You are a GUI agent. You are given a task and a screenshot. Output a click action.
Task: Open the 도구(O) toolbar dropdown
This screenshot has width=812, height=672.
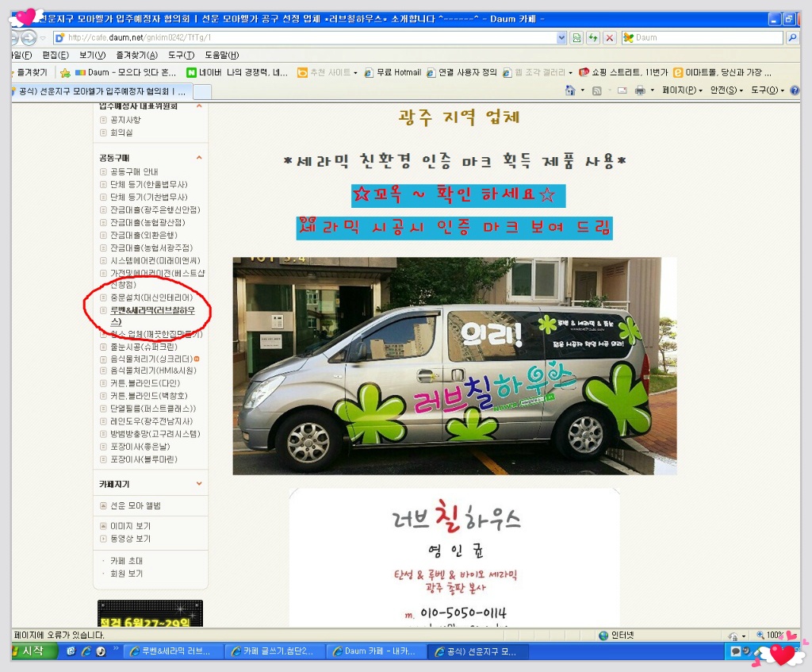click(x=768, y=90)
